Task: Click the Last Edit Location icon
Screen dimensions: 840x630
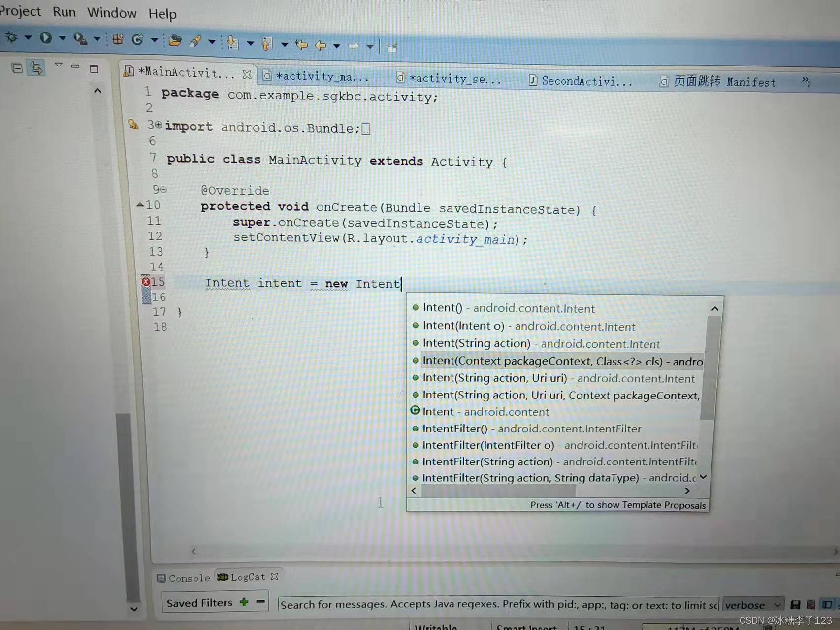Action: click(x=301, y=45)
